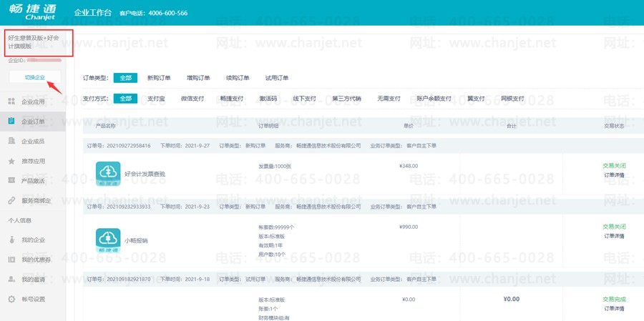The width and height of the screenshot is (644, 321).
Task: Filter orders by 新购订单
Action: point(159,78)
